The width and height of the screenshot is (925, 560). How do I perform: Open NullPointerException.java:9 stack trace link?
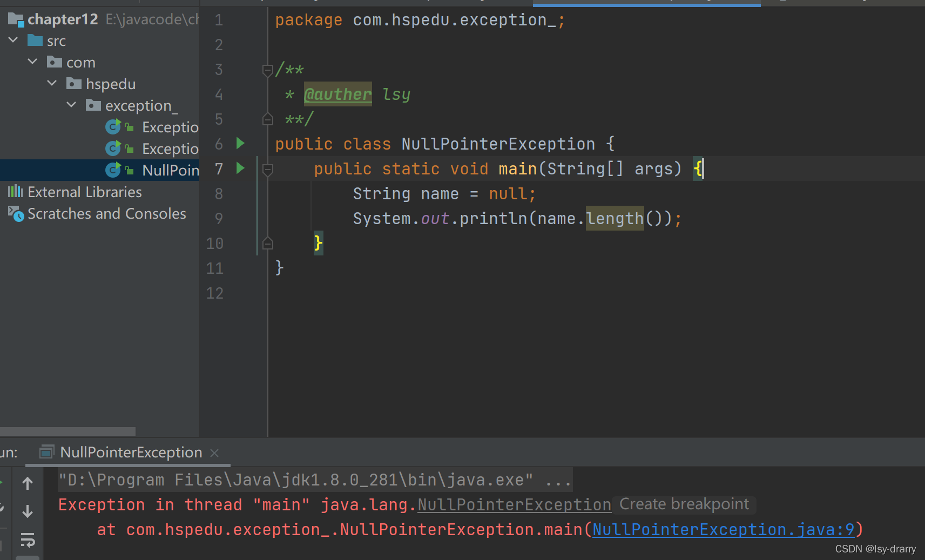click(724, 529)
